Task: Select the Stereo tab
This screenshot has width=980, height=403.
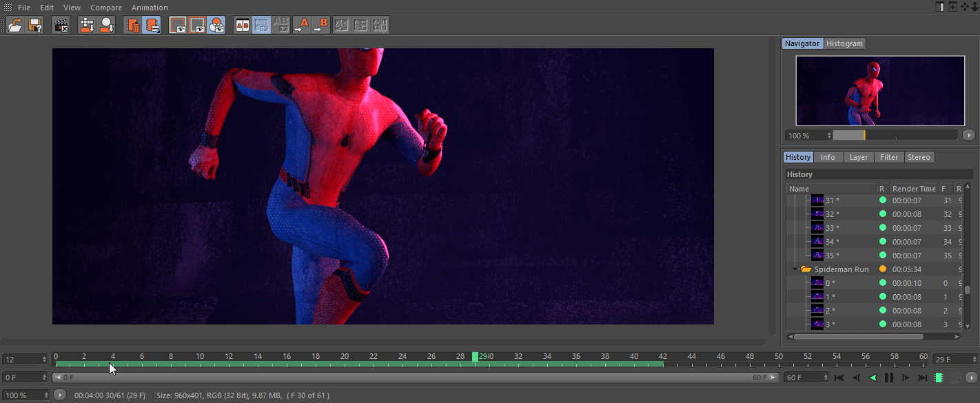Action: click(x=919, y=157)
